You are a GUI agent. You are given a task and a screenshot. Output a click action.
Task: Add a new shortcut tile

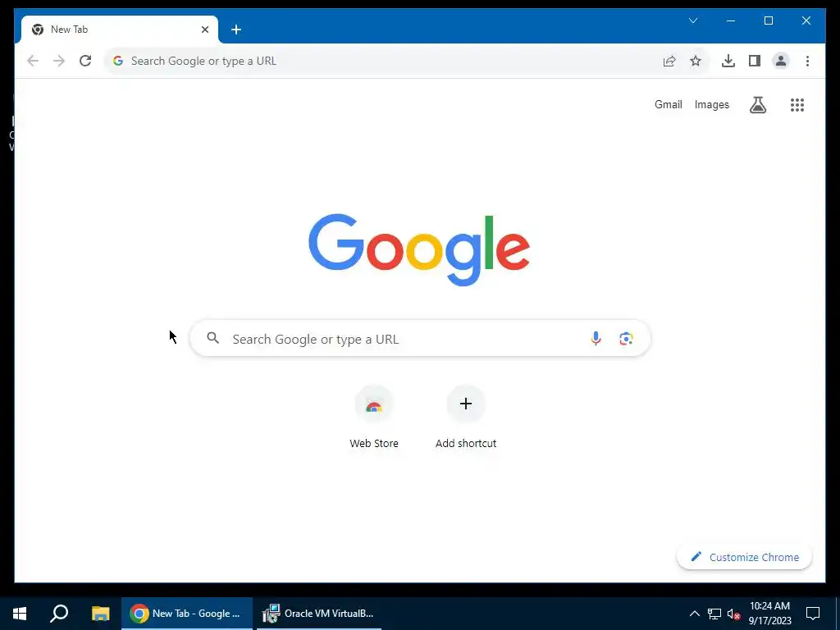[466, 418]
